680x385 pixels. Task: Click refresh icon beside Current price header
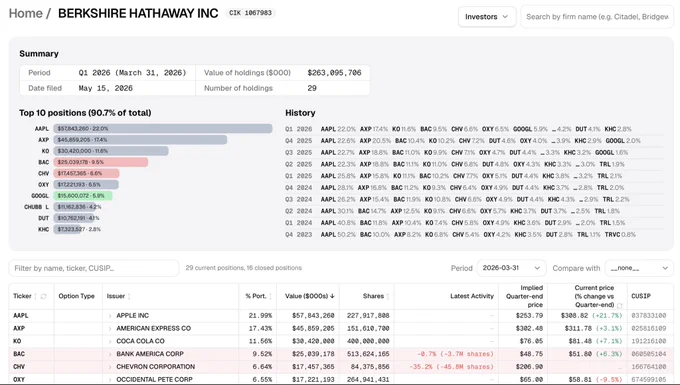coord(620,305)
